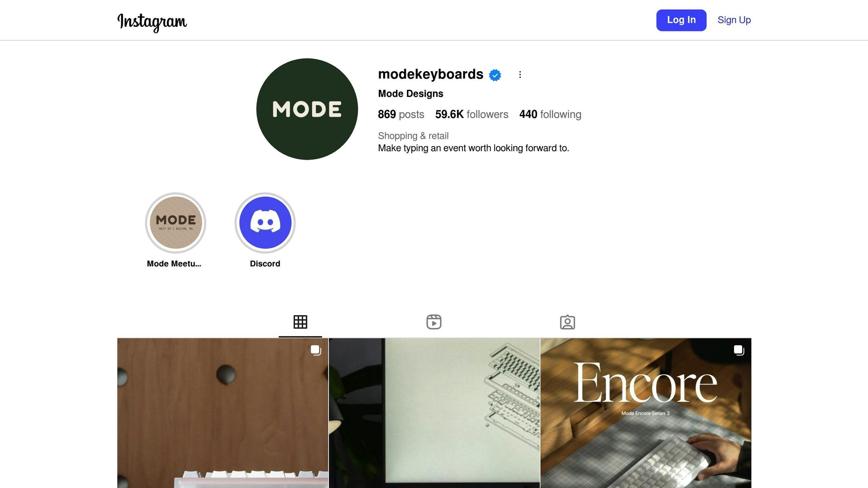Switch to the posts grid tab
868x488 pixels.
pos(300,322)
